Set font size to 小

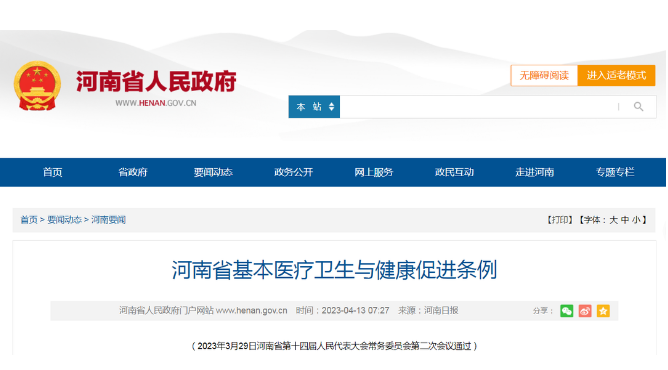pos(636,220)
